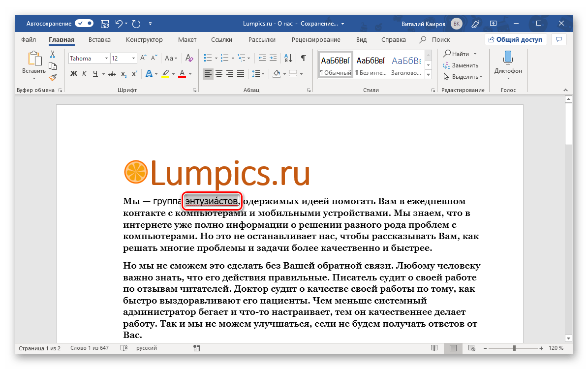This screenshot has width=588, height=369.
Task: Clear all formatting with the eraser icon
Action: (189, 58)
